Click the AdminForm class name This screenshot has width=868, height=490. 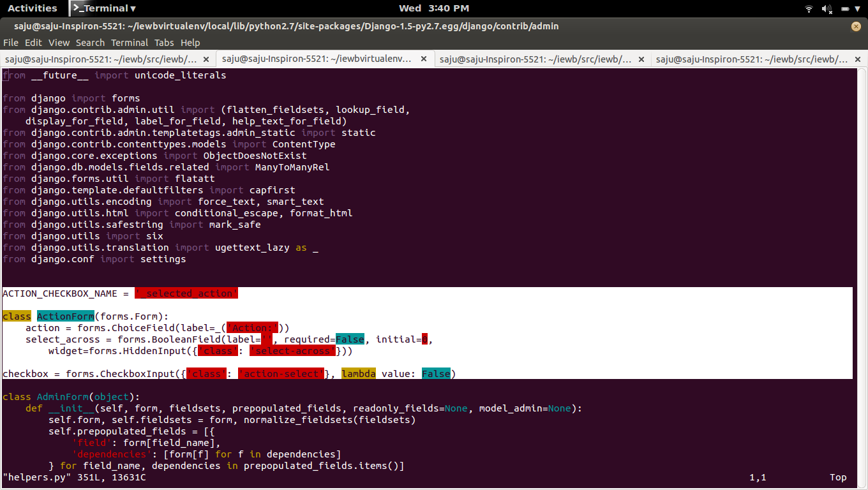(63, 397)
